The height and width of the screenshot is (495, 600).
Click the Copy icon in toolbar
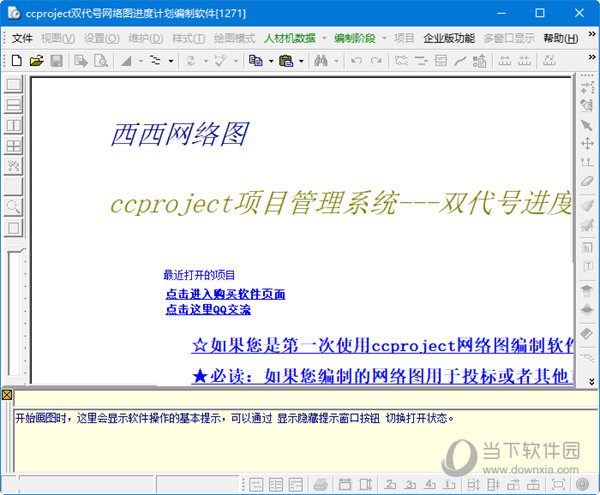pyautogui.click(x=256, y=60)
